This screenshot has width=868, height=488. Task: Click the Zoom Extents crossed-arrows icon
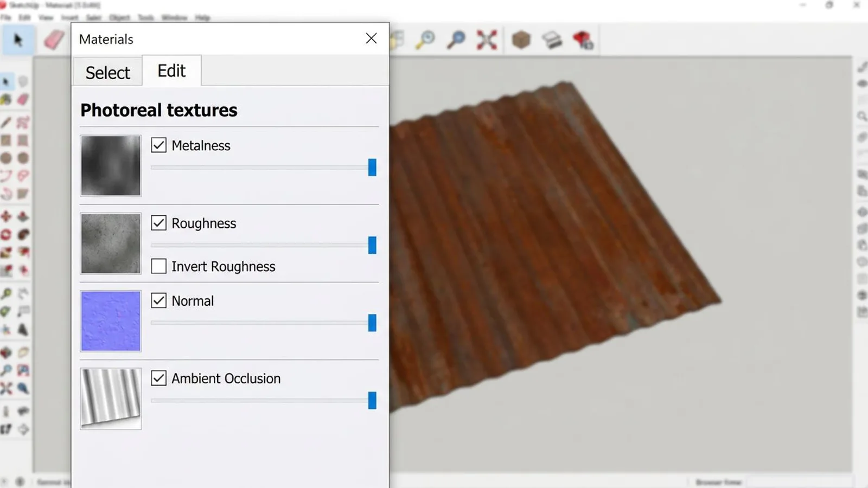pos(487,40)
